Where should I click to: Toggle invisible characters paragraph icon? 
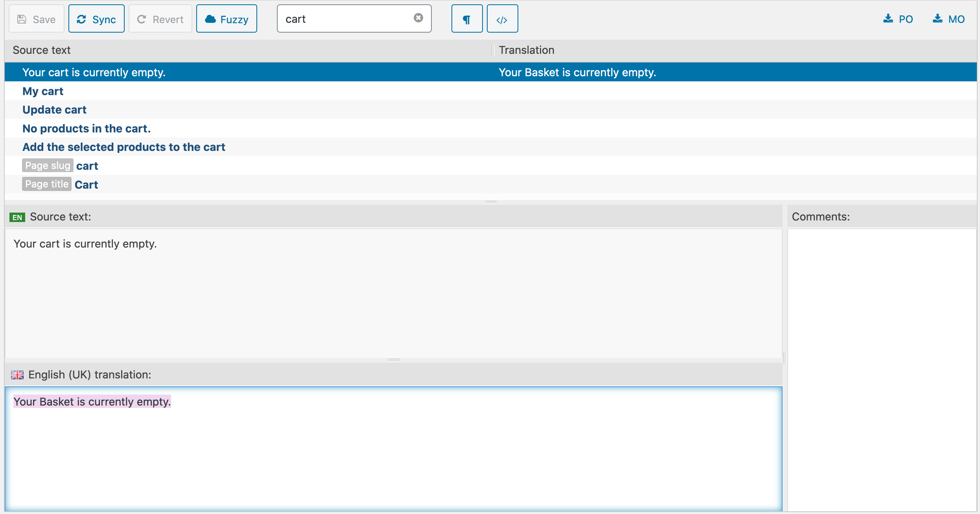(467, 19)
